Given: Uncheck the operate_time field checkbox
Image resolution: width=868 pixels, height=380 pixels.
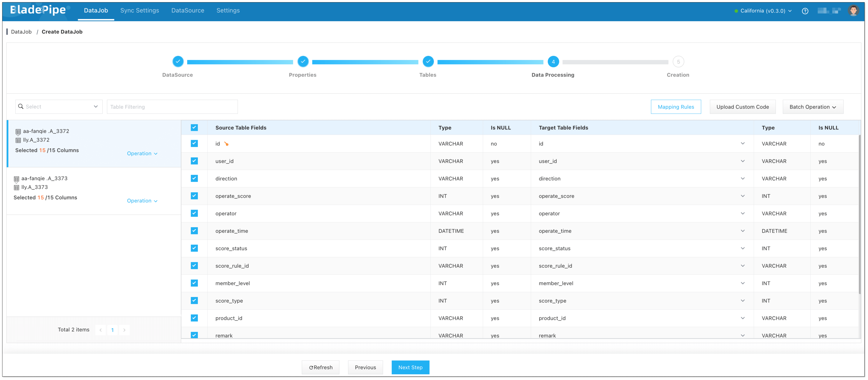Looking at the screenshot, I should click(194, 231).
